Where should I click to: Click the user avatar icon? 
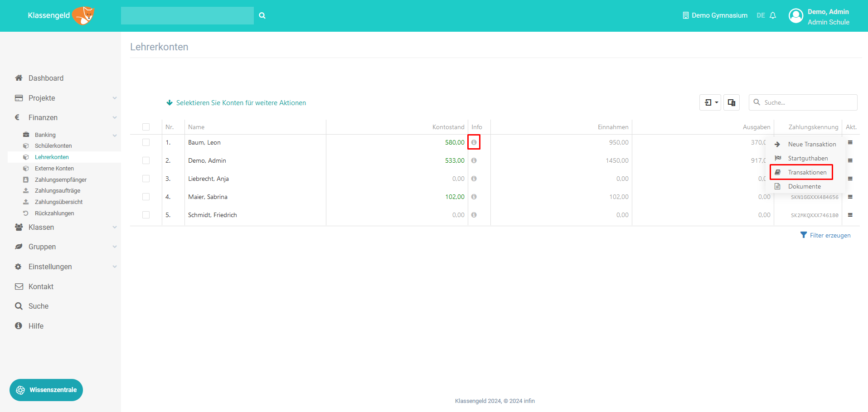pyautogui.click(x=796, y=16)
